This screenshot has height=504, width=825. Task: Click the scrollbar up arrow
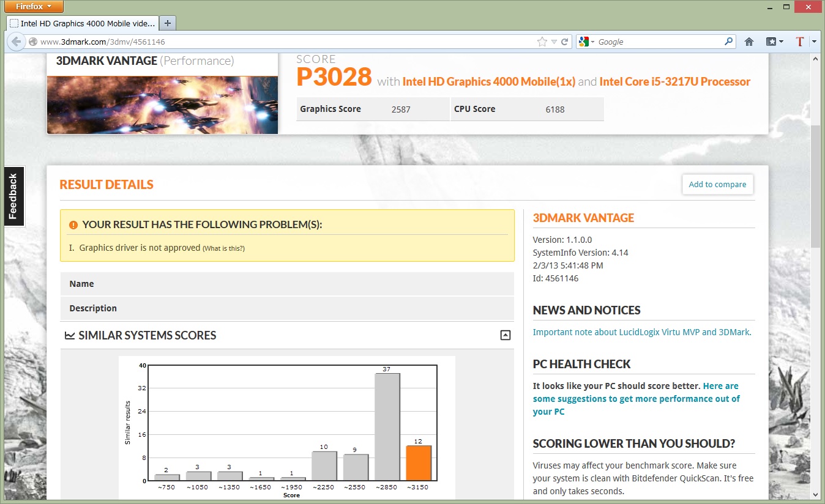(x=815, y=59)
